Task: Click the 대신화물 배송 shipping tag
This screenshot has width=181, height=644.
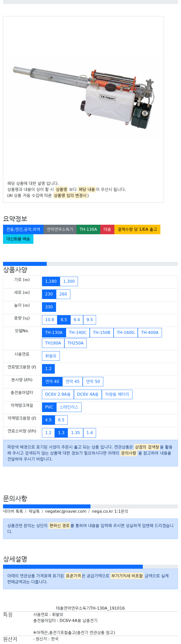Action: (18, 239)
